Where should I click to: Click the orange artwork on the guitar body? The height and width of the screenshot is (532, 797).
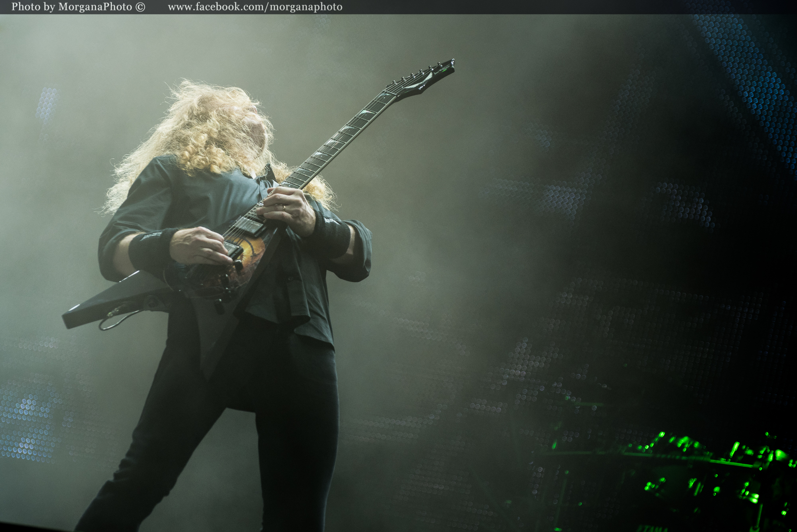253,249
